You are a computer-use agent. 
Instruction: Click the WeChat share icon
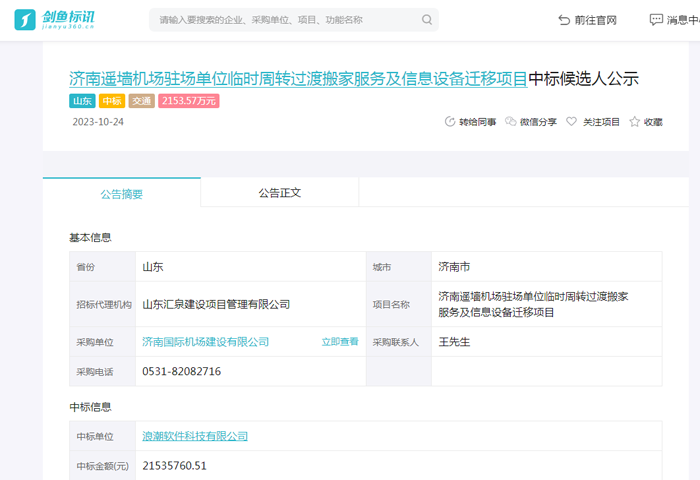tap(511, 122)
